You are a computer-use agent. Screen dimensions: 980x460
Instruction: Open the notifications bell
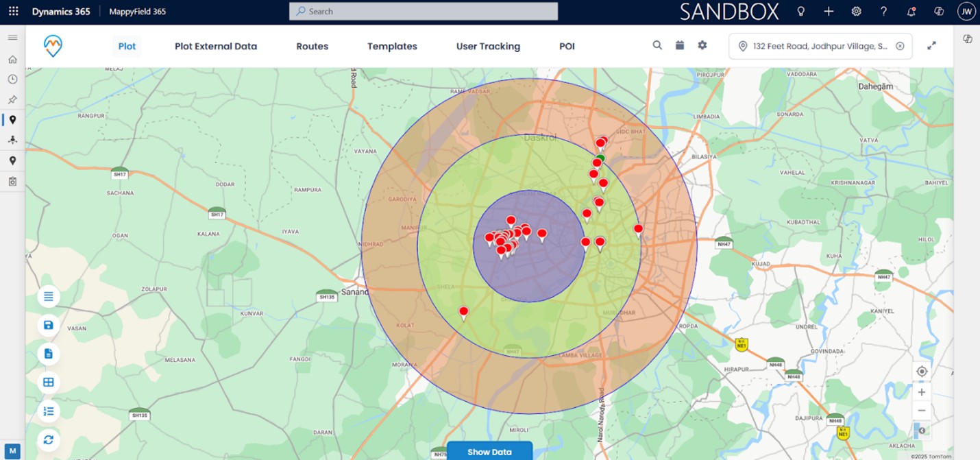tap(911, 12)
